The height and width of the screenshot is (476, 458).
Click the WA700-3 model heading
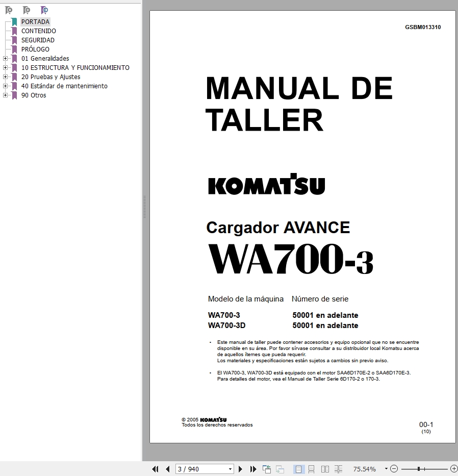coord(291,259)
